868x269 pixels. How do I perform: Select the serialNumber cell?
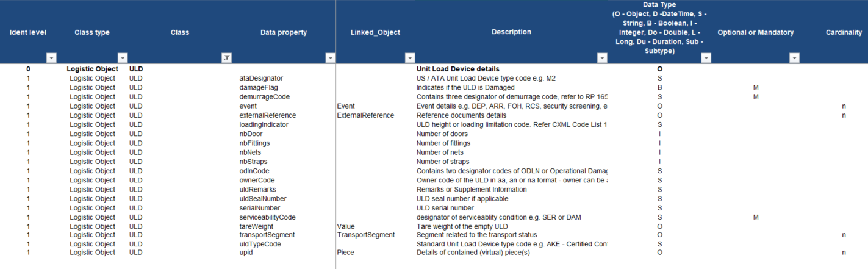[x=260, y=208]
